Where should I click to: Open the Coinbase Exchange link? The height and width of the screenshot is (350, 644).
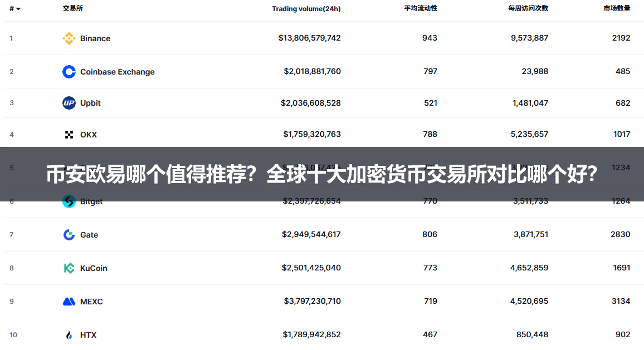118,72
